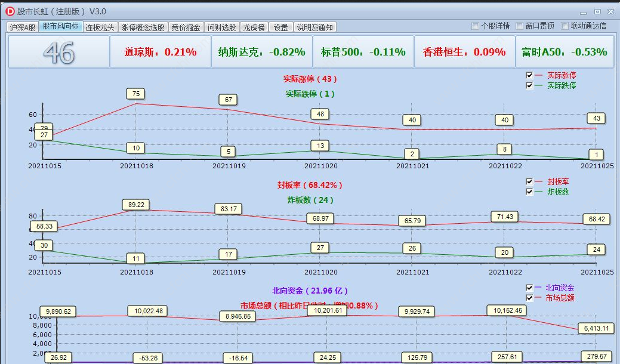Click the 实际涨停 red legend line

point(538,75)
